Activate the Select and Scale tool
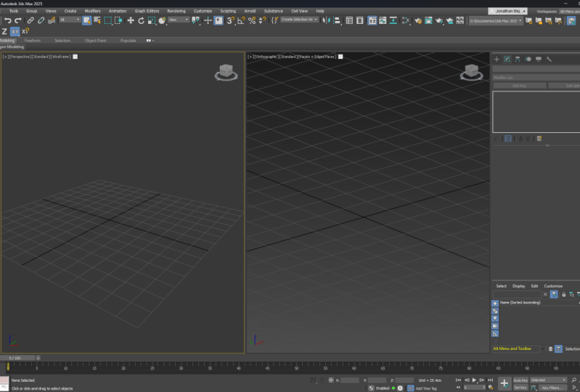The image size is (580, 392). coord(152,21)
